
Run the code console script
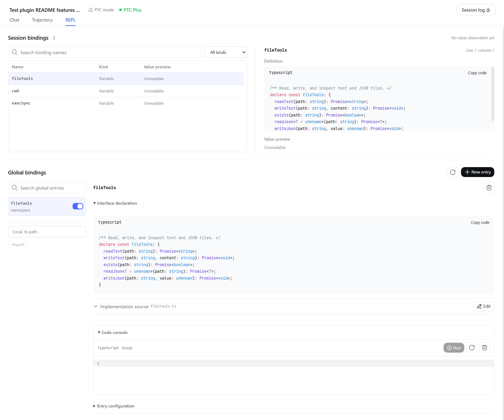454,348
